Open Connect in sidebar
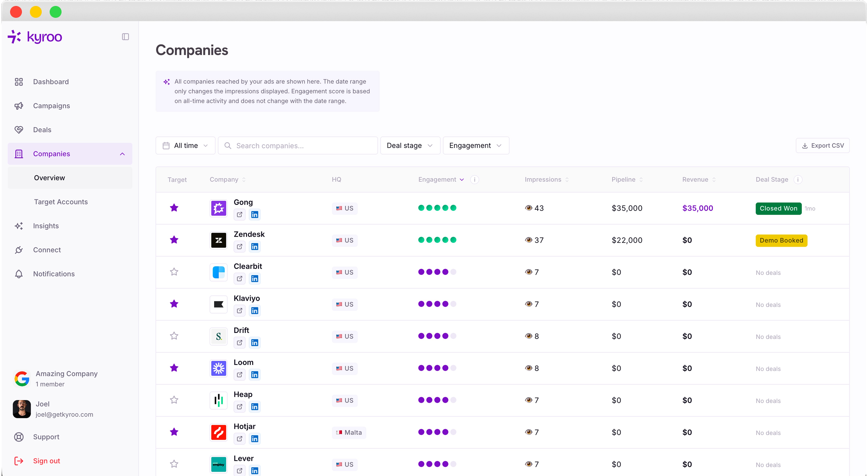This screenshot has width=868, height=476. click(70, 250)
